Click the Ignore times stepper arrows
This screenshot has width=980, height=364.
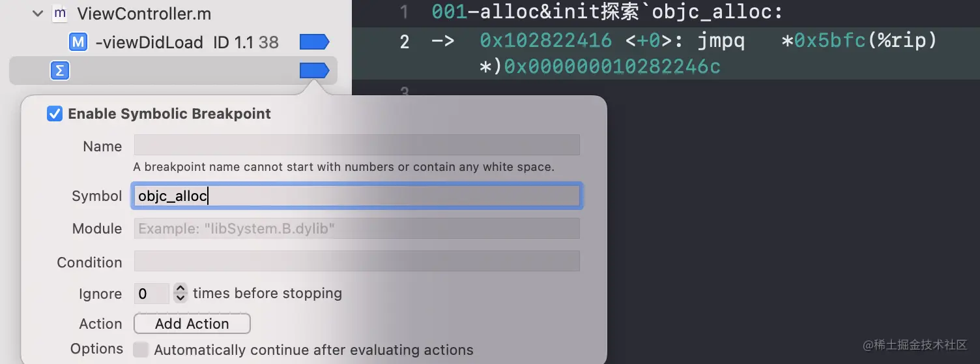click(x=180, y=294)
